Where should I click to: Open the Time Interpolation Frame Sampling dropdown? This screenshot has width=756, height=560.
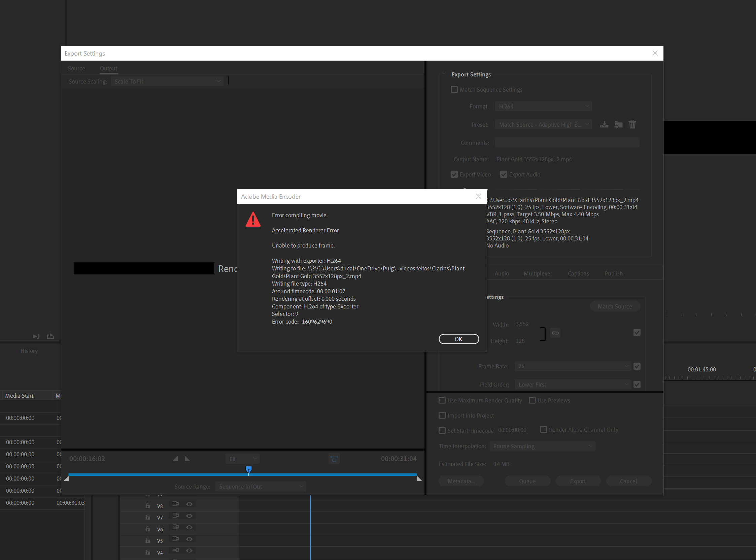(x=542, y=446)
